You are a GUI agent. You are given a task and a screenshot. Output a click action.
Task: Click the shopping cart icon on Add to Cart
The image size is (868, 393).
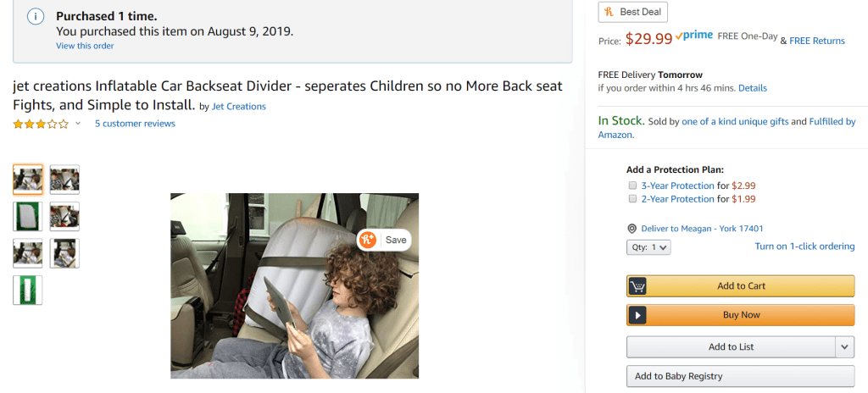coord(638,286)
